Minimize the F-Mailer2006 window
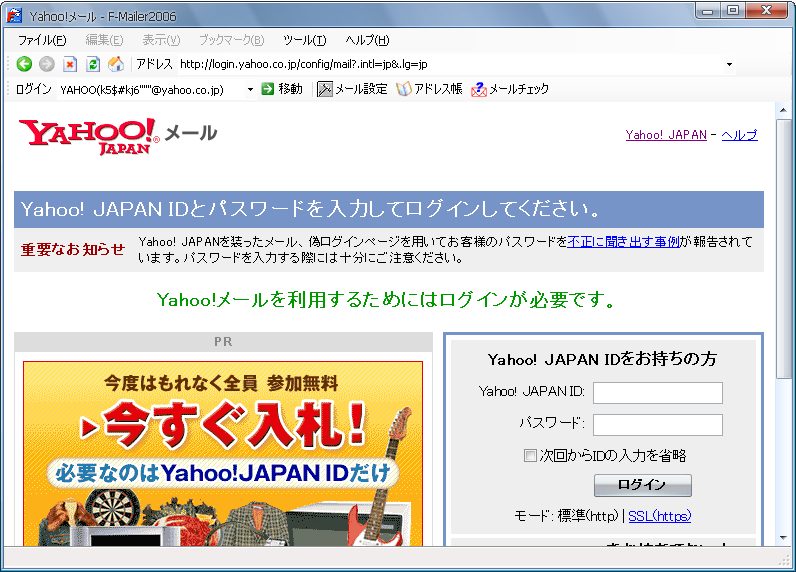796x572 pixels. tap(708, 11)
